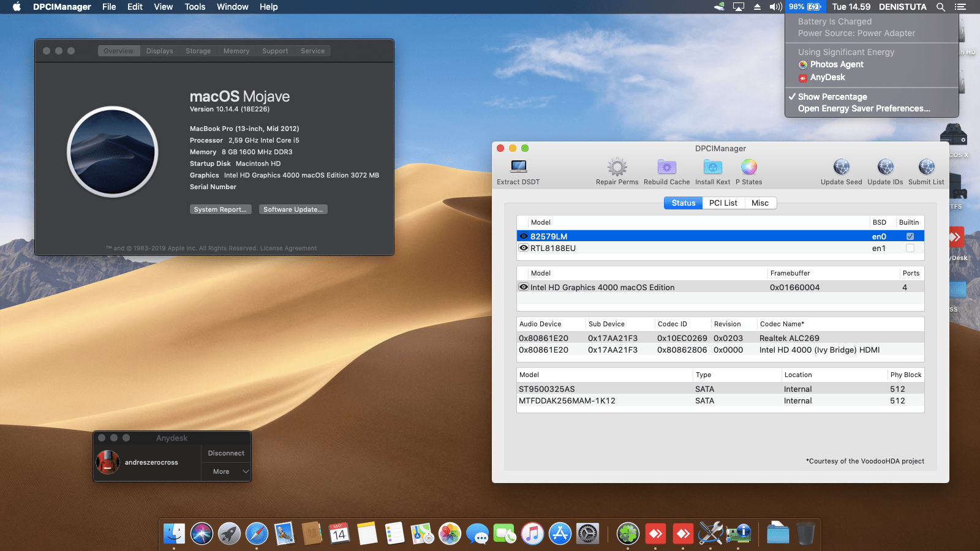Select AnyDesk in battery energy menu
Screen dimensions: 980x551
(x=827, y=77)
